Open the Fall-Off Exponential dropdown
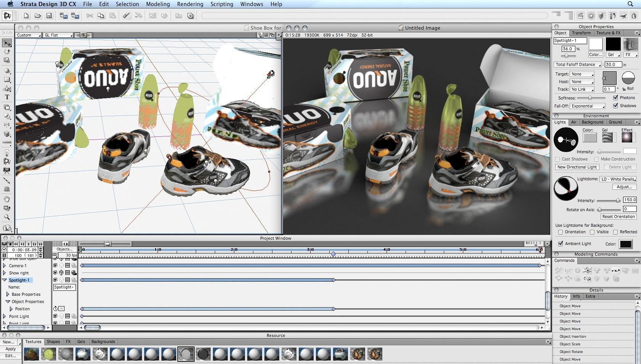 pos(588,106)
